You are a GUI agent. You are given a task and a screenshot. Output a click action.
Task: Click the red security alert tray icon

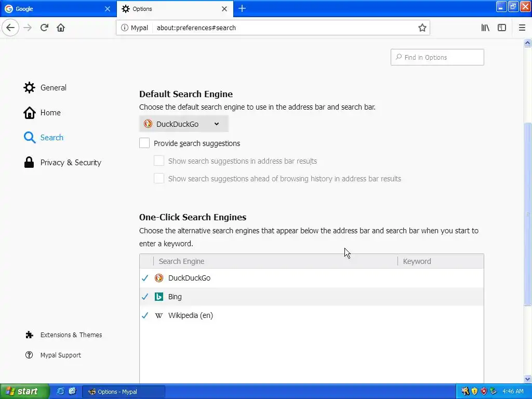point(484,392)
